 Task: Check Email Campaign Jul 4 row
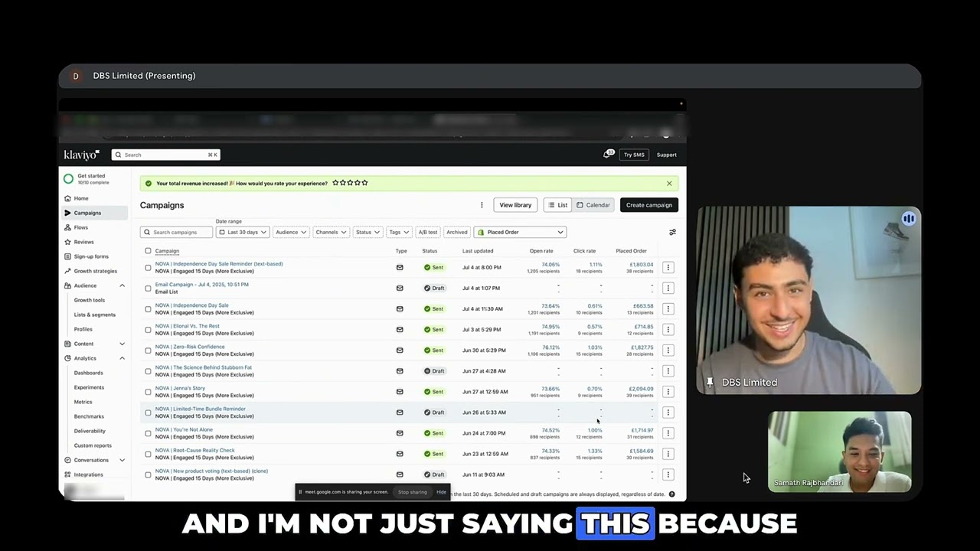pos(148,288)
